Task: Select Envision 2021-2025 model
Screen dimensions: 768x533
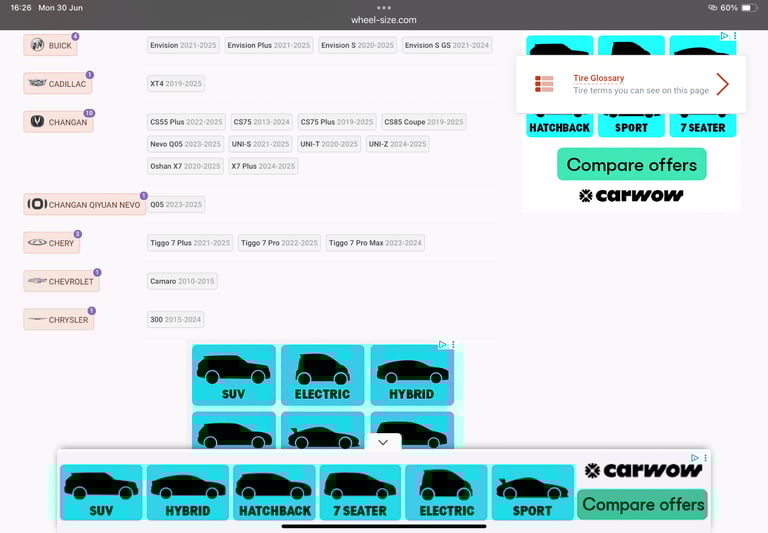Action: click(x=183, y=45)
